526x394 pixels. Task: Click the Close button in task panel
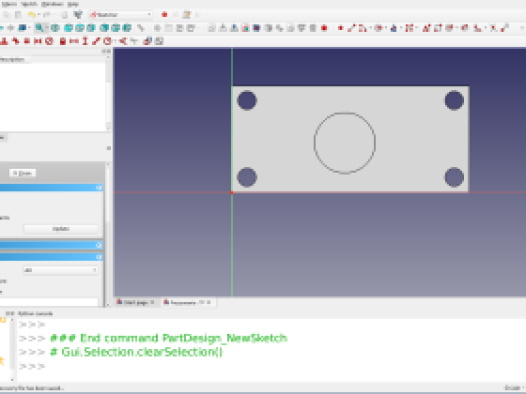22,173
